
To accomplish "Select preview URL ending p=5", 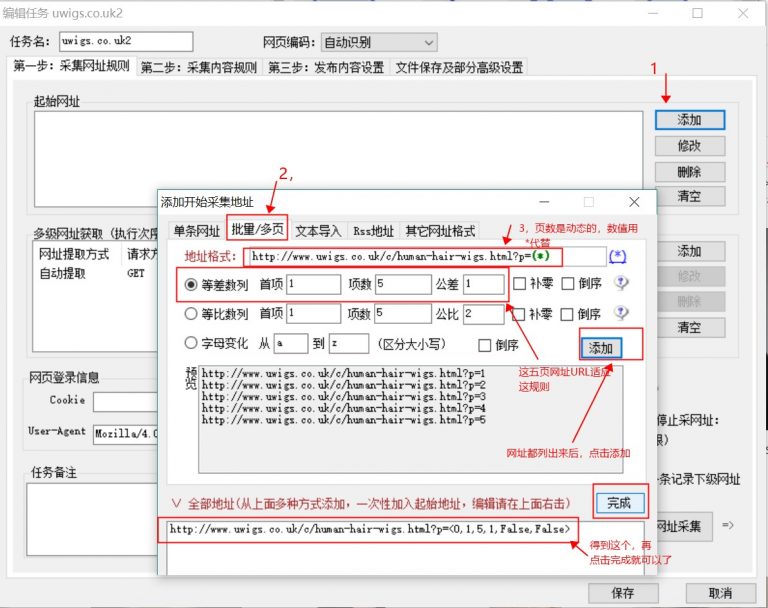I will pyautogui.click(x=343, y=420).
